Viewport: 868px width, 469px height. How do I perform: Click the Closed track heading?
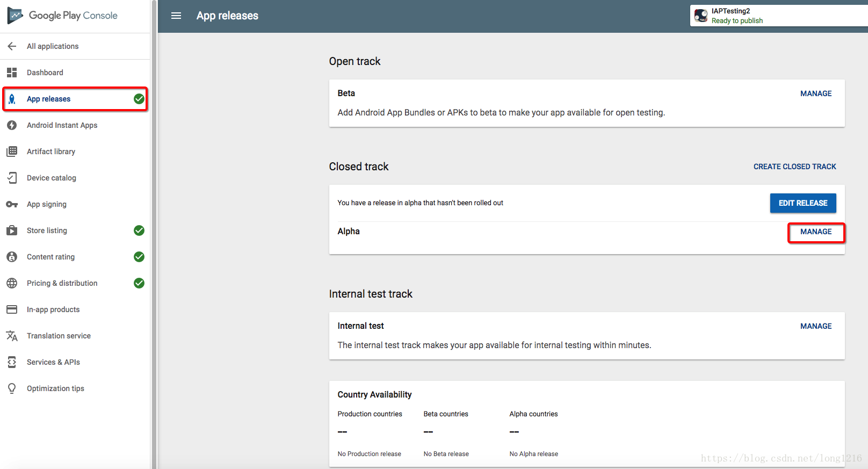(x=359, y=167)
